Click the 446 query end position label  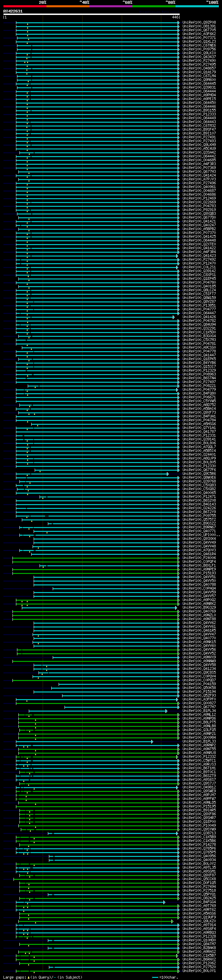(175, 17)
